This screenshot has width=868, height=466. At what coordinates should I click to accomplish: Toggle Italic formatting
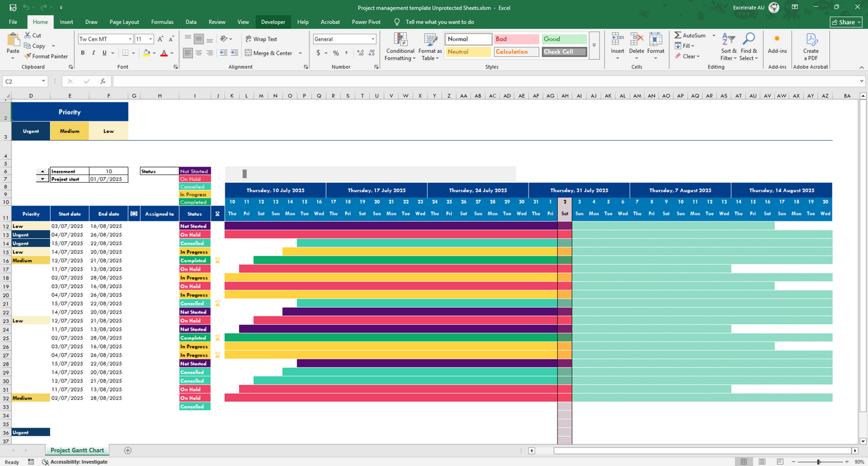[x=94, y=53]
